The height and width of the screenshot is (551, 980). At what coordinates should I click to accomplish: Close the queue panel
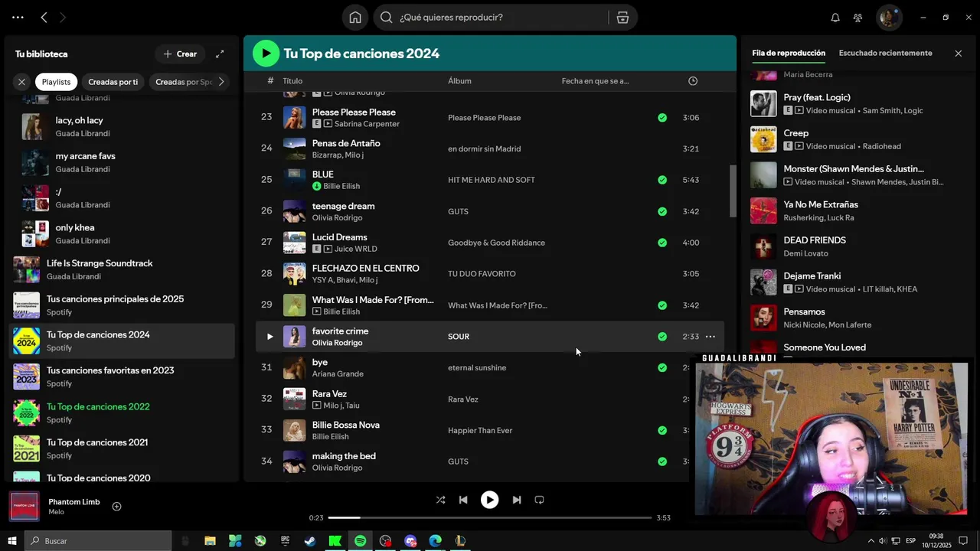pyautogui.click(x=958, y=54)
